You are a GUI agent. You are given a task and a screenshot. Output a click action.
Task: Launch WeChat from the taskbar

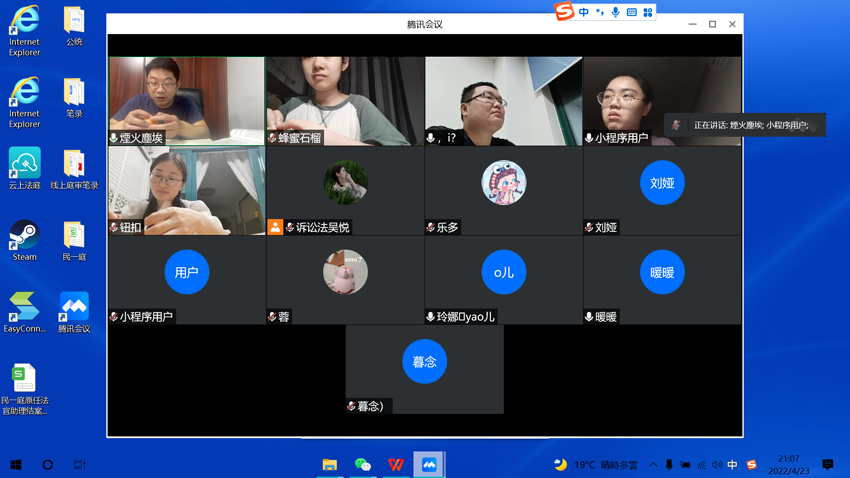click(x=363, y=465)
